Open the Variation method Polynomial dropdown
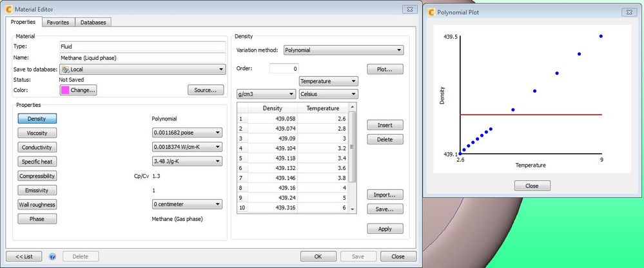Image resolution: width=644 pixels, height=268 pixels. pos(344,50)
